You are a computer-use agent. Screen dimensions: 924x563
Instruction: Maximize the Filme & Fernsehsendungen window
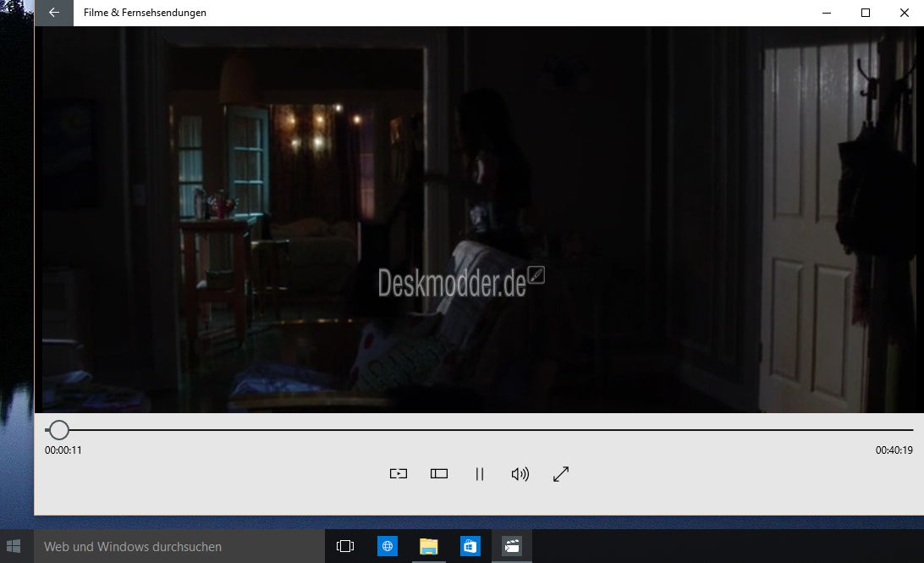(866, 13)
